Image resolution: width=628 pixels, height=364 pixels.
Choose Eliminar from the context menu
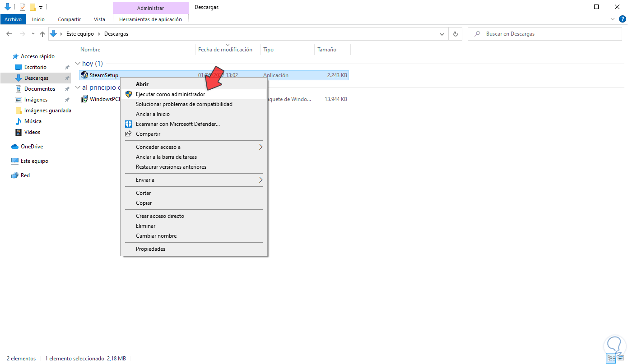tap(194, 226)
